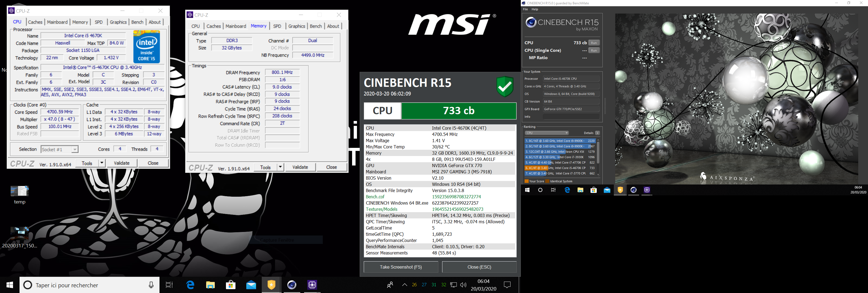Open Caches tab in CPU-Z processor info window
Screen dimensions: 868x293
[35, 22]
